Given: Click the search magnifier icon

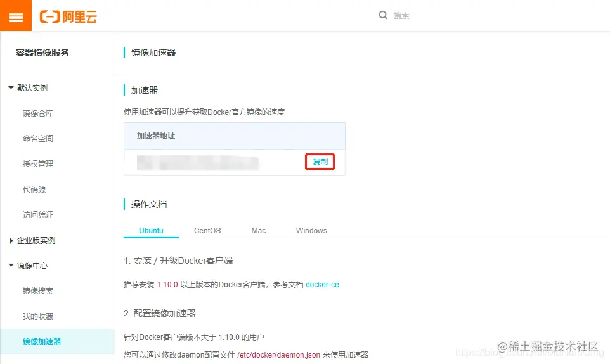Looking at the screenshot, I should coord(383,15).
